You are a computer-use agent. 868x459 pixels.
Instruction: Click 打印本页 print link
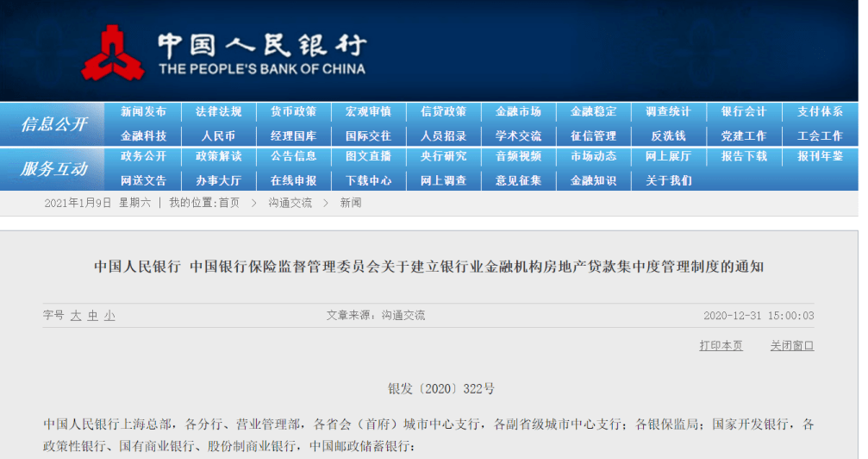(721, 346)
